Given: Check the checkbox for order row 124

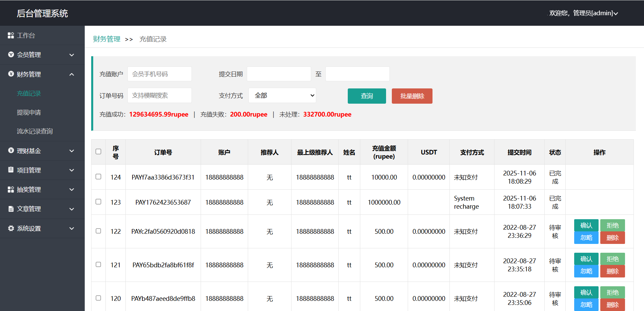Looking at the screenshot, I should click(98, 177).
